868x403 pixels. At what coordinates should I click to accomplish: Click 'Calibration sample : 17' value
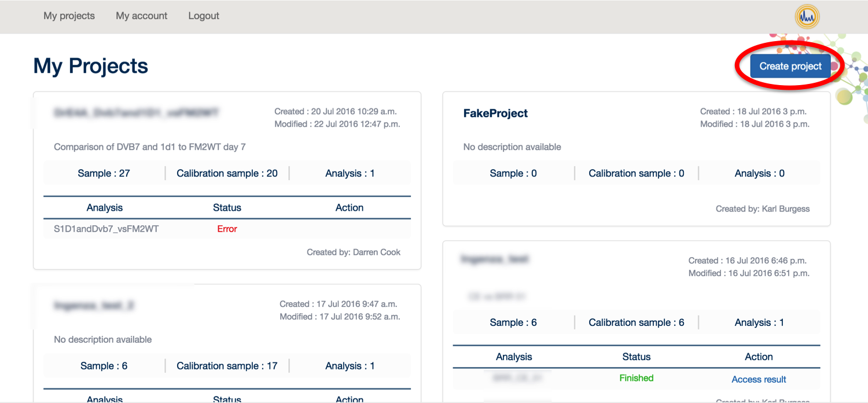coord(227,366)
